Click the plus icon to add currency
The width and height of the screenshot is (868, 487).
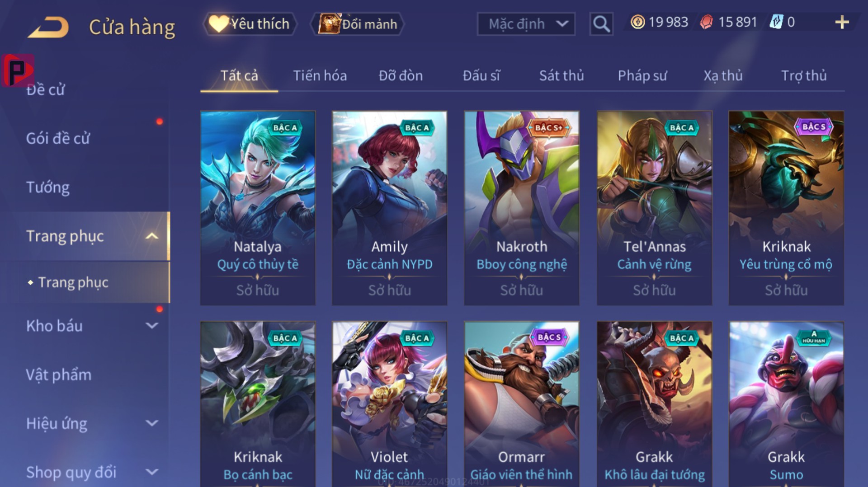842,22
